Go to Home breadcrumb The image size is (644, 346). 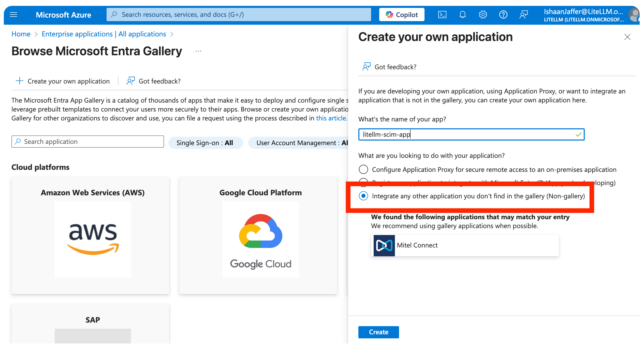21,34
